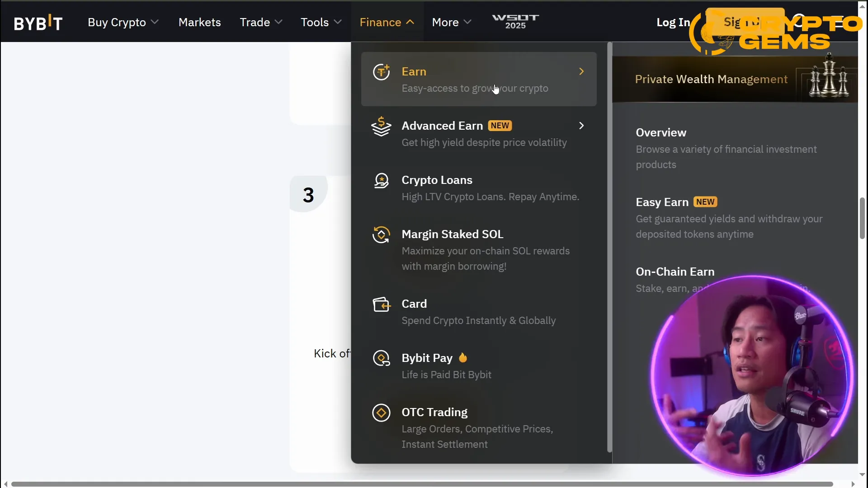Image resolution: width=868 pixels, height=488 pixels.
Task: Click the Advanced Earn NEW badge
Action: [x=500, y=126]
